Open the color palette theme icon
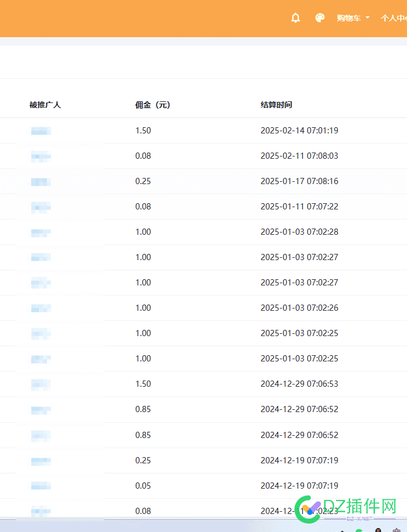407x532 pixels. pyautogui.click(x=320, y=17)
